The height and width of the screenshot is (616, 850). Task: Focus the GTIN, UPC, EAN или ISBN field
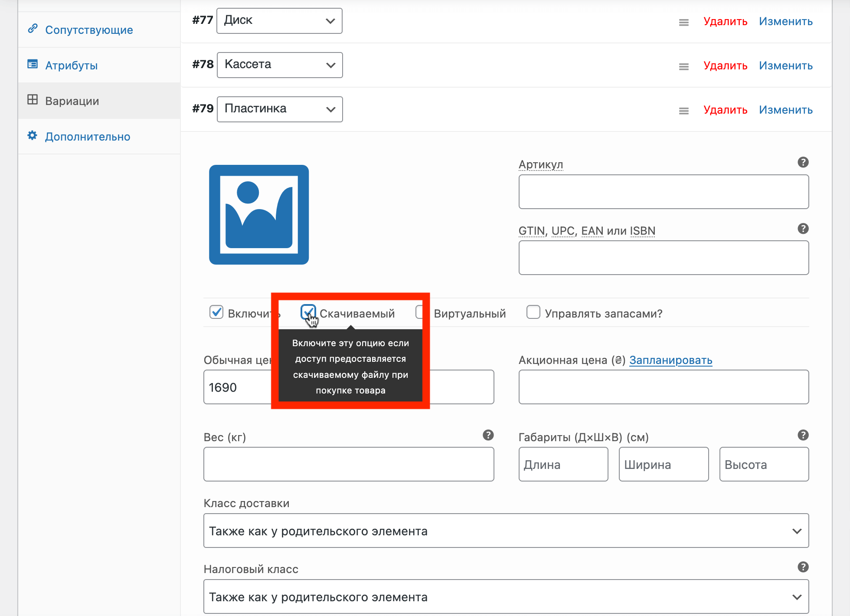664,258
